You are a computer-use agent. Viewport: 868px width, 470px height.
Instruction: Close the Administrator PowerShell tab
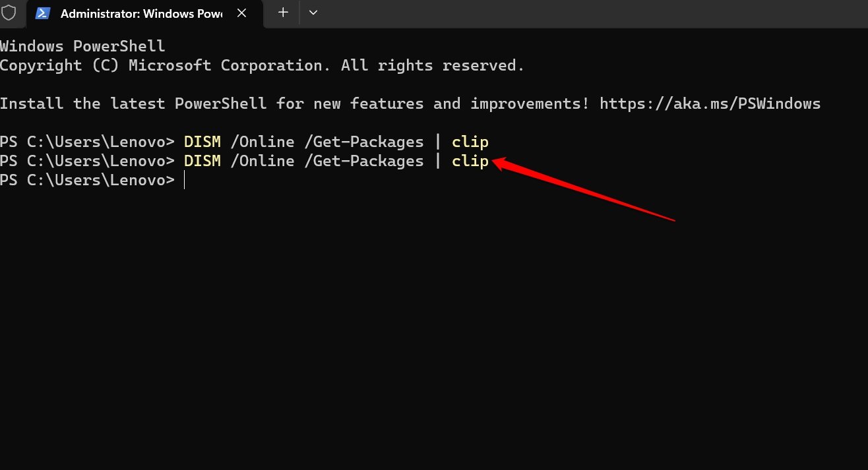(x=241, y=13)
